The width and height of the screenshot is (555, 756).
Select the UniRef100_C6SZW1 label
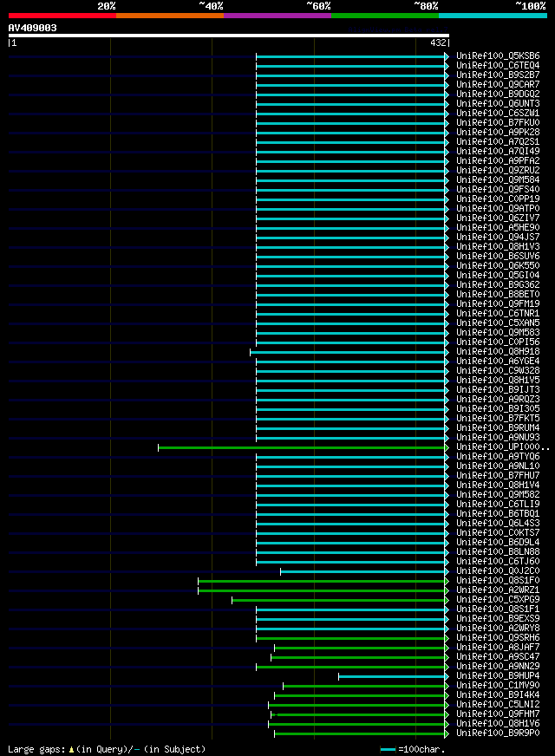[x=498, y=114]
